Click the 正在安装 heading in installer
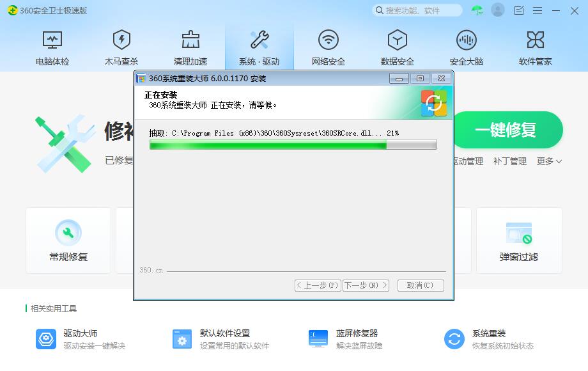This screenshot has height=371, width=588. [161, 95]
